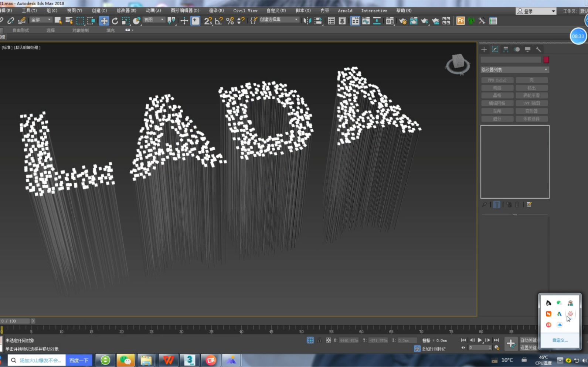Viewport: 588px width, 367px height.
Task: Toggle the 2.5D Snaps button
Action: click(208, 21)
